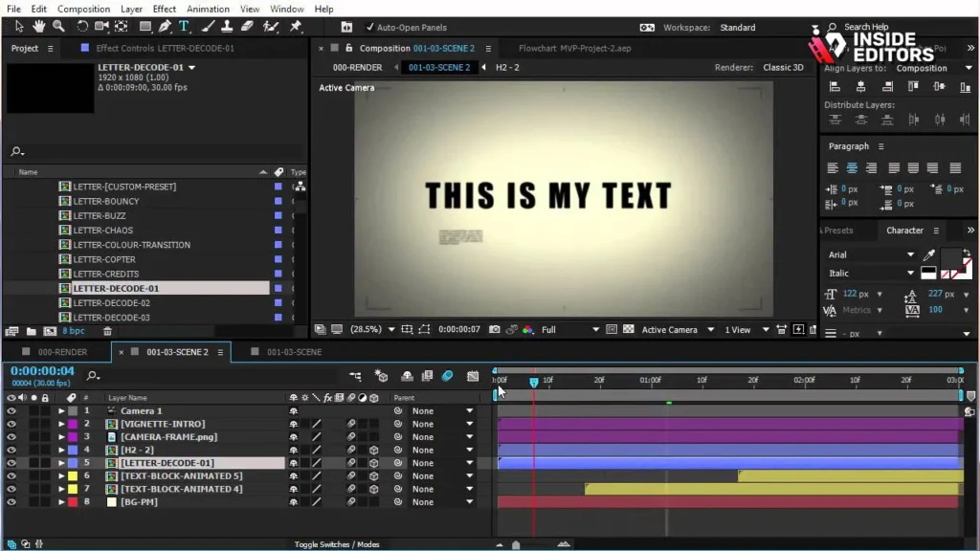The width and height of the screenshot is (980, 551).
Task: Expand the VIGNETTE-INTRO layer properties
Action: coord(61,424)
